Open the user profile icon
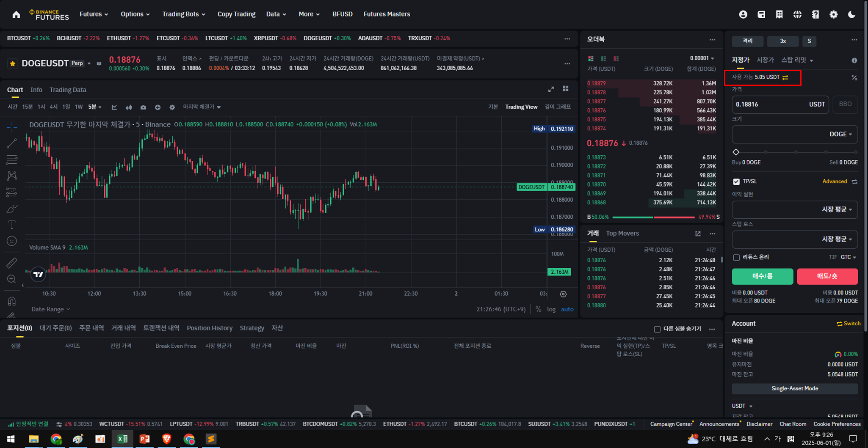The image size is (868, 448). (x=743, y=14)
